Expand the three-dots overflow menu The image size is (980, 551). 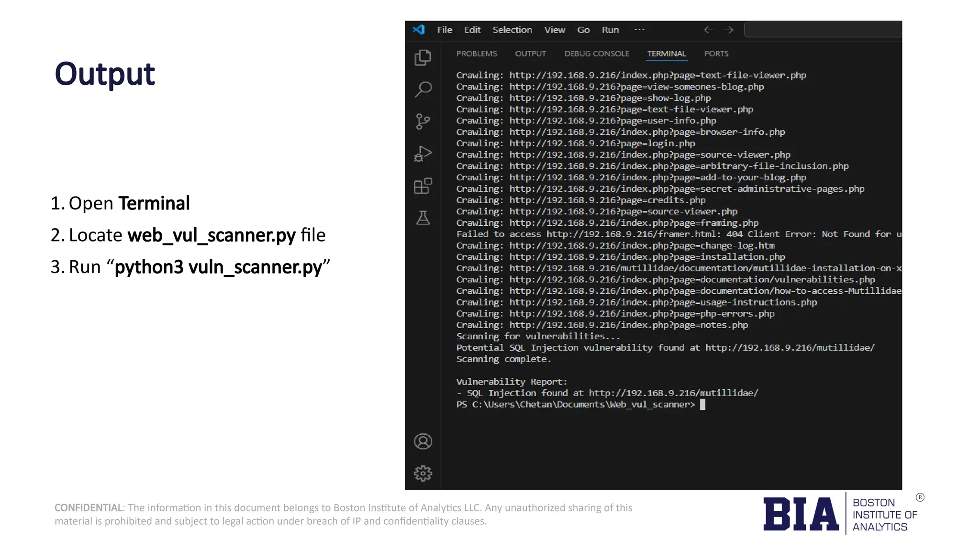(639, 30)
